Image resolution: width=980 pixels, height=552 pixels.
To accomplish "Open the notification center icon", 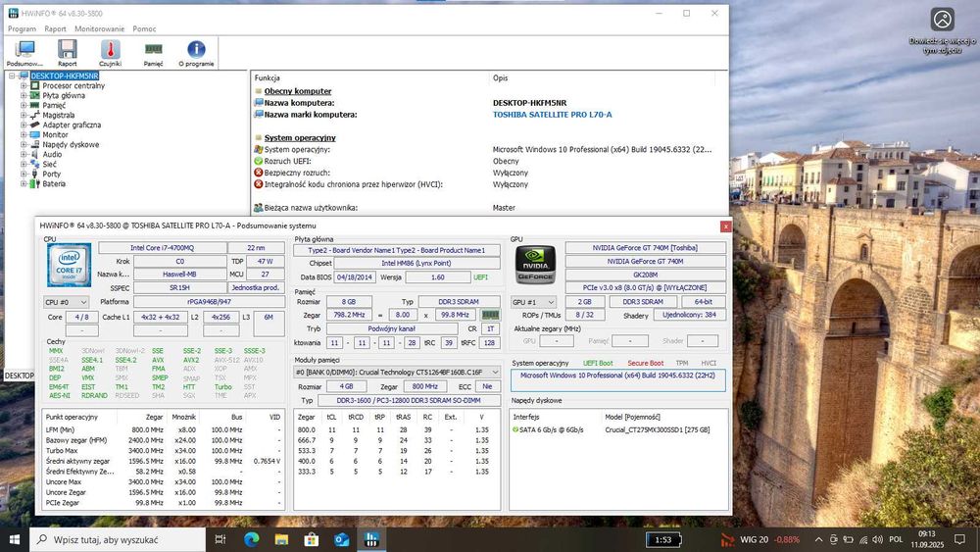I will click(960, 539).
